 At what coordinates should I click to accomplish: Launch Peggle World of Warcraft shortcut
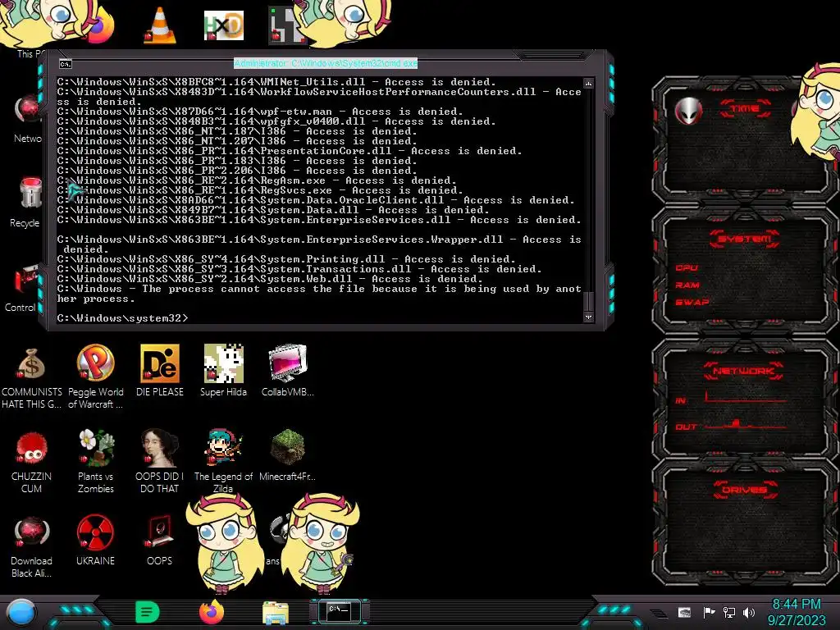coord(95,377)
